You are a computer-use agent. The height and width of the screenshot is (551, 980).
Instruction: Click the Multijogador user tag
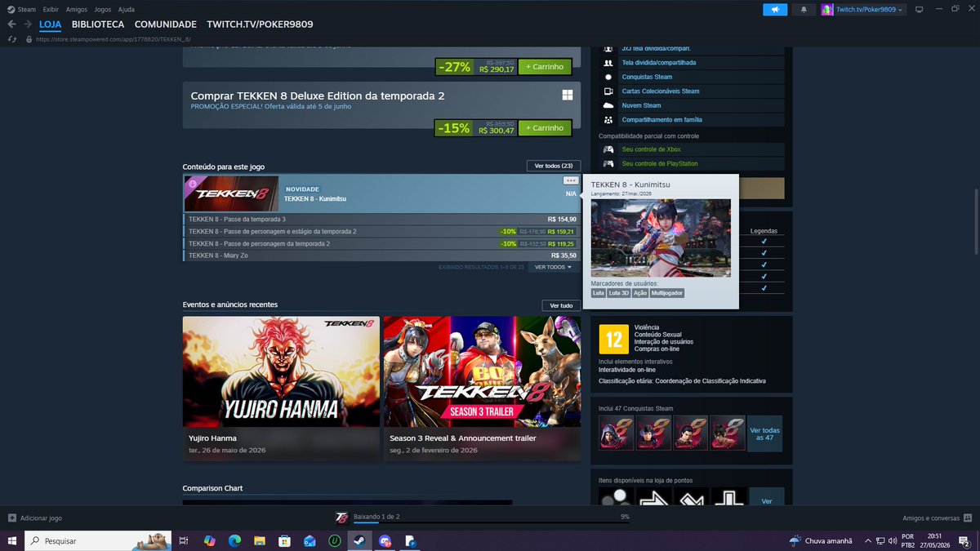(667, 293)
